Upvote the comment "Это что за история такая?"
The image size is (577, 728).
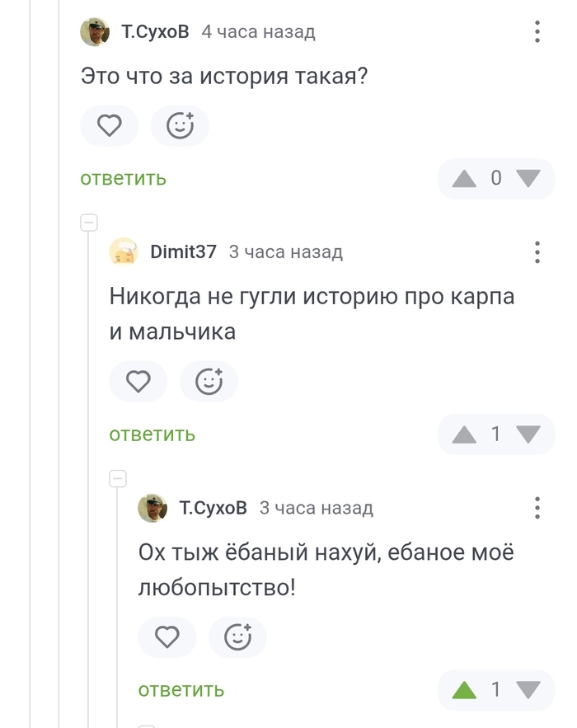coord(465,178)
